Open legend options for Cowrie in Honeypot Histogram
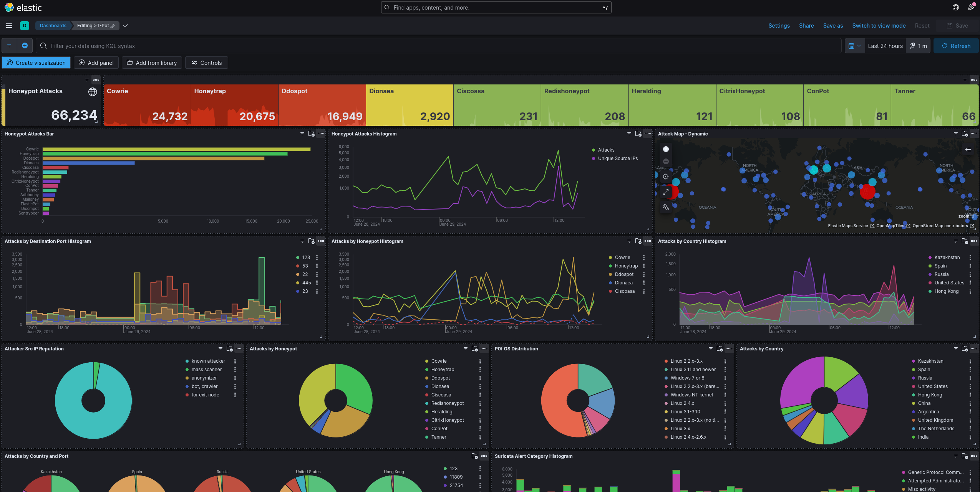 point(644,258)
